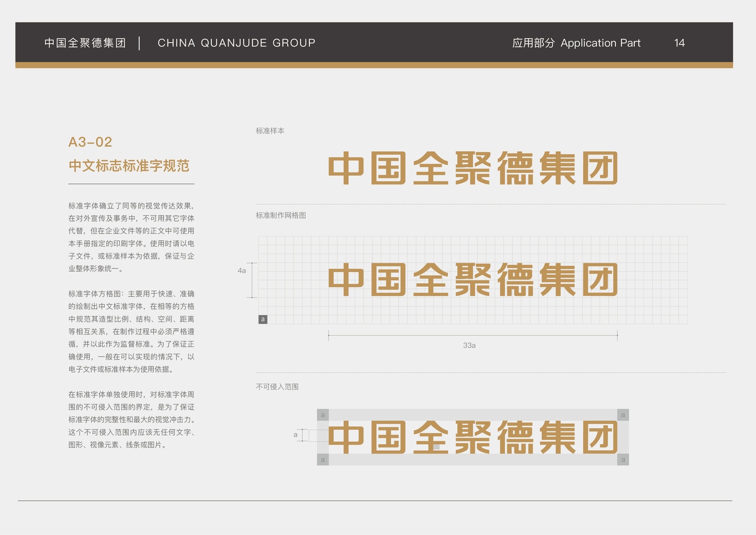Click the bottom-right 'a' corner square of clear-space
The width and height of the screenshot is (756, 535).
623,460
